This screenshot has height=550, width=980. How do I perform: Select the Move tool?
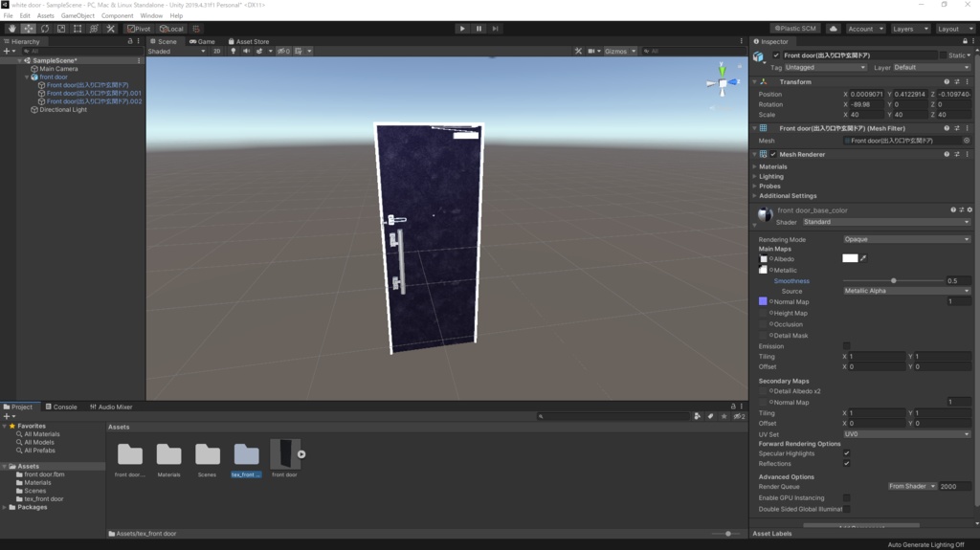[x=28, y=29]
